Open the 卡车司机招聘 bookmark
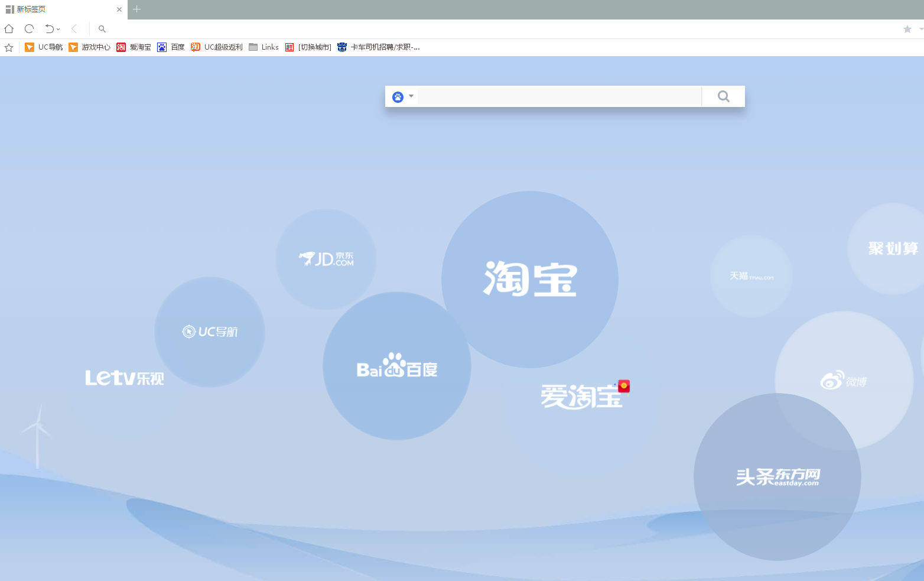The height and width of the screenshot is (581, 924). (x=379, y=47)
